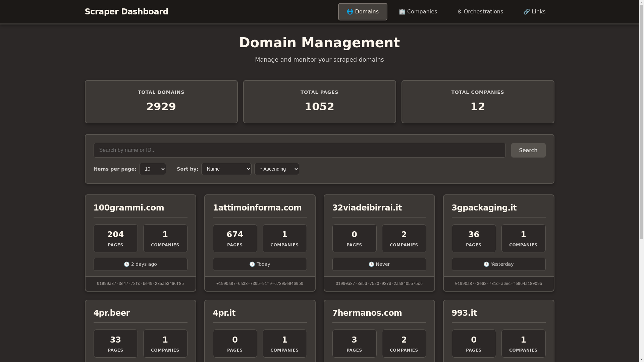
Task: Open the Ascending sort order dropdown
Action: [x=277, y=169]
